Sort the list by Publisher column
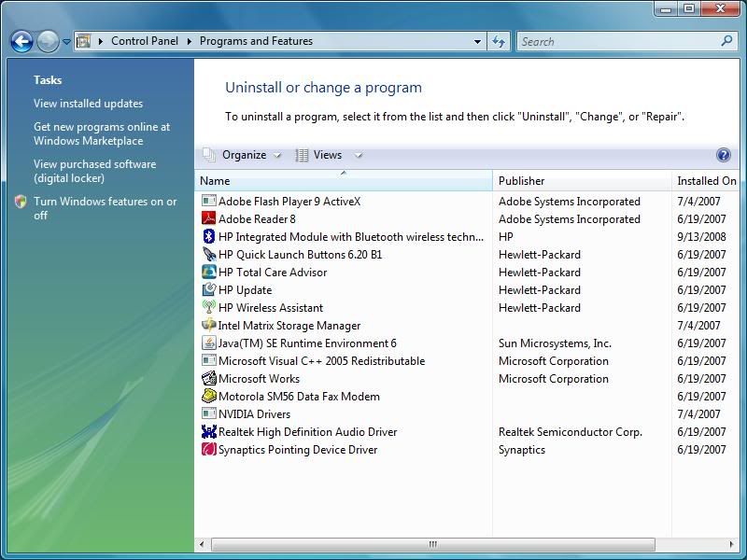The width and height of the screenshot is (747, 560). [x=582, y=180]
